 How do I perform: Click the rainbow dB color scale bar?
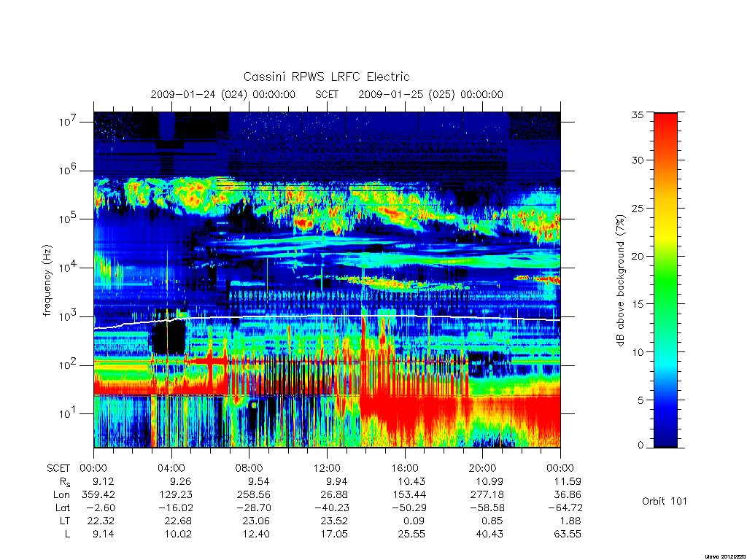(665, 280)
